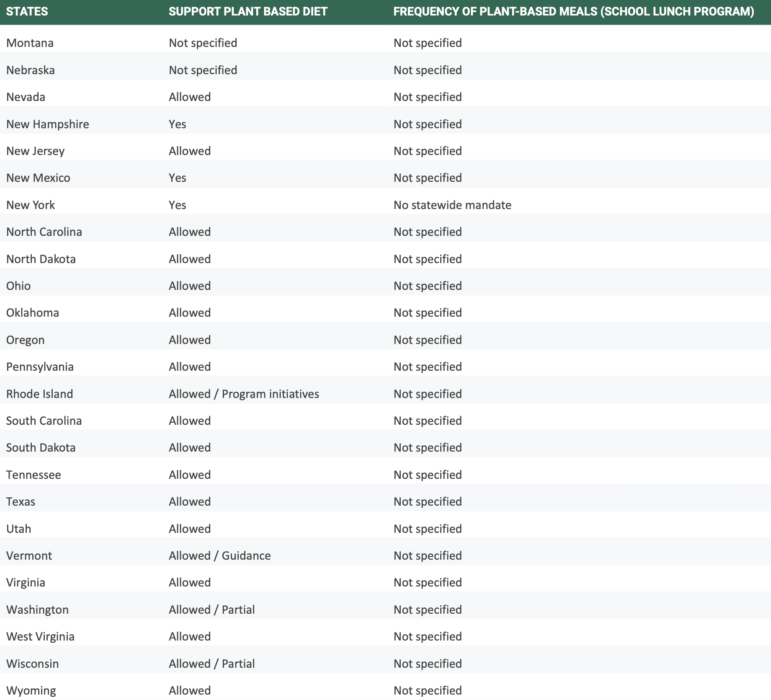Click Rhode Island's 'Allowed / Program initiatives' cell
Viewport: 771px width, 700px height.
(x=244, y=394)
